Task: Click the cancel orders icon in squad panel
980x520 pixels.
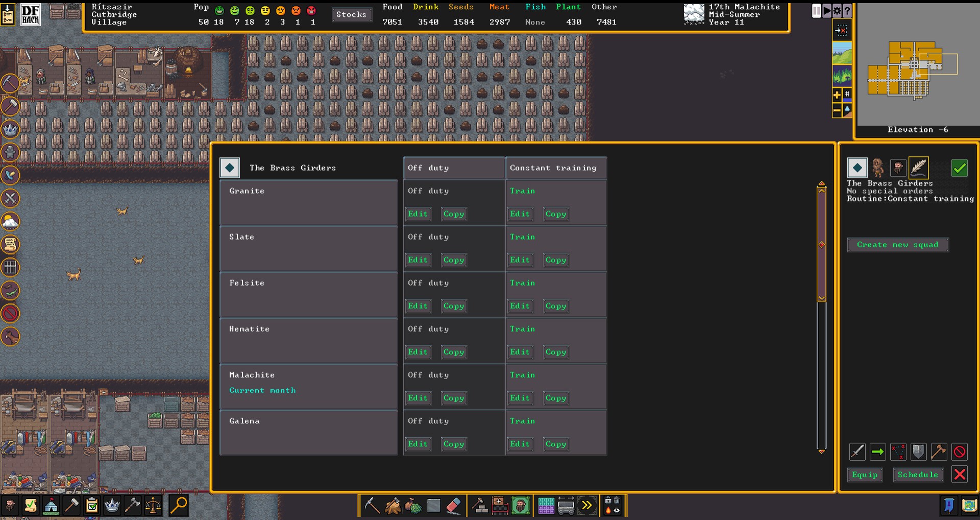Action: point(959,452)
